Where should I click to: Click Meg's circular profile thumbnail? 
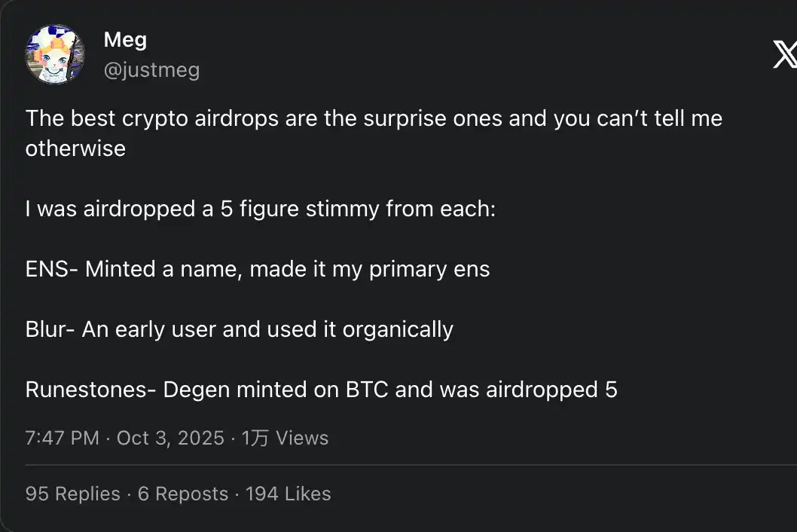point(55,54)
